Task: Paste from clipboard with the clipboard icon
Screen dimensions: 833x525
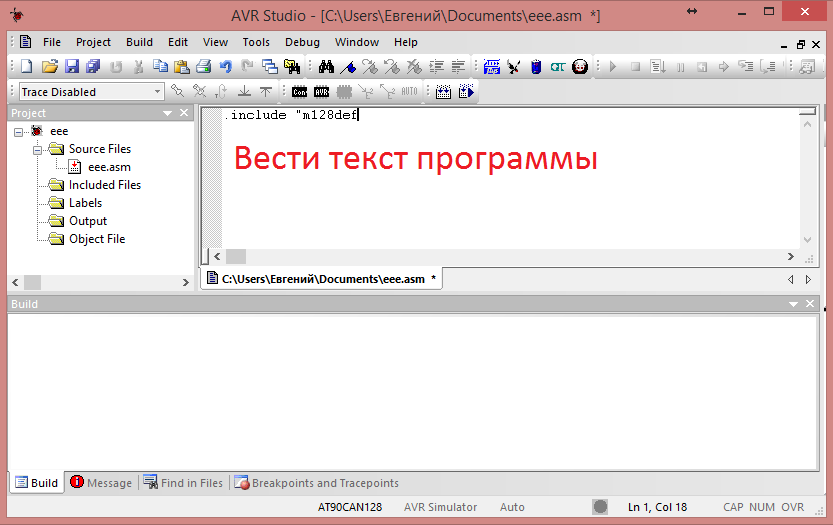Action: pyautogui.click(x=182, y=66)
